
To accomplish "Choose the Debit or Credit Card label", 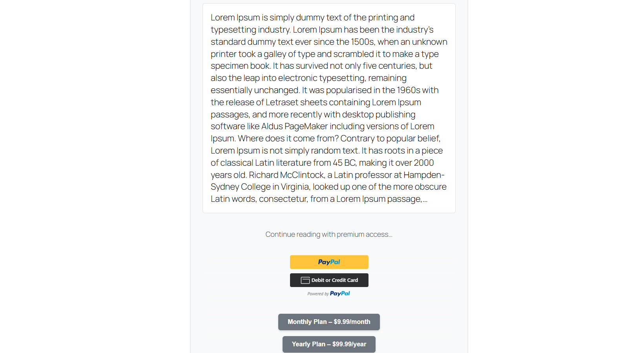I will tap(335, 280).
